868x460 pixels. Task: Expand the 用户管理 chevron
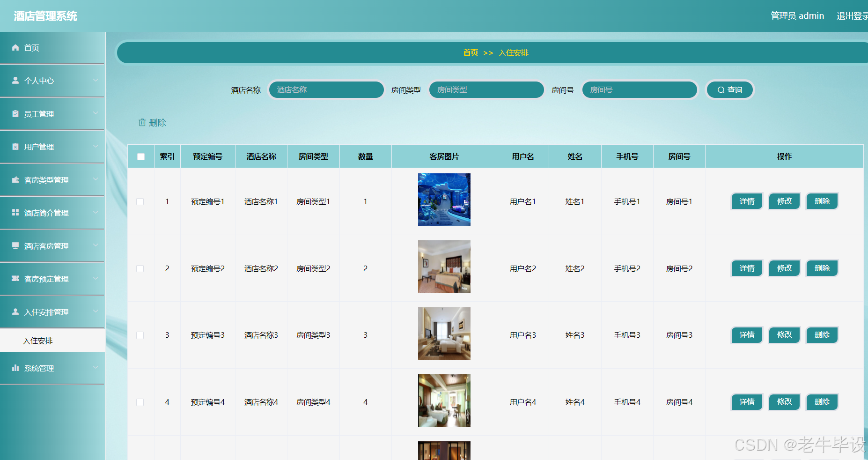coord(96,146)
